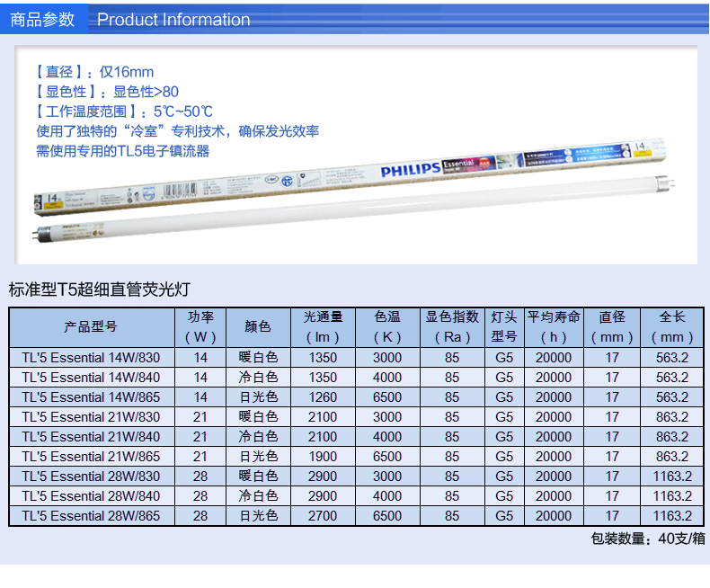Click the 显色指数 (Ra) column header

click(452, 326)
